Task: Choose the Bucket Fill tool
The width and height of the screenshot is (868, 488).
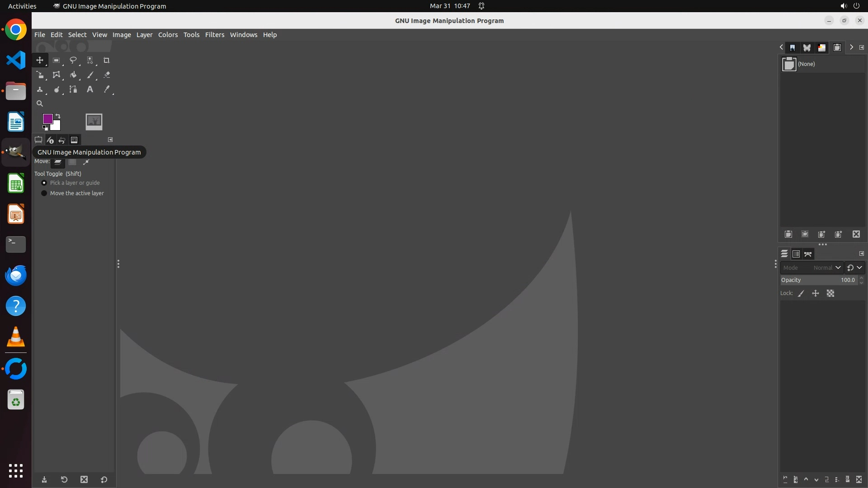Action: (73, 75)
